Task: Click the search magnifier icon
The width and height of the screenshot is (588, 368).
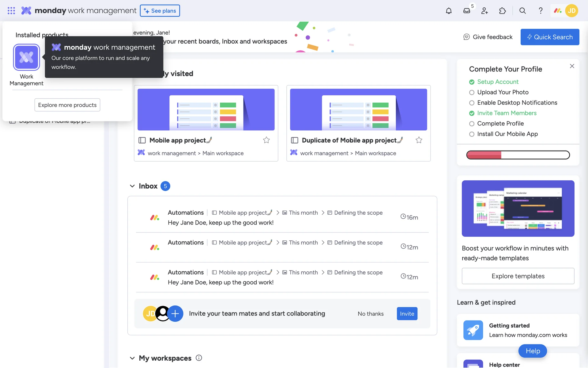Action: [522, 11]
